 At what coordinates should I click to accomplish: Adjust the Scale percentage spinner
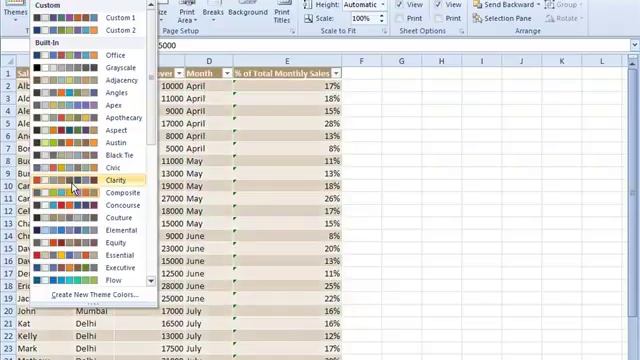pyautogui.click(x=382, y=18)
